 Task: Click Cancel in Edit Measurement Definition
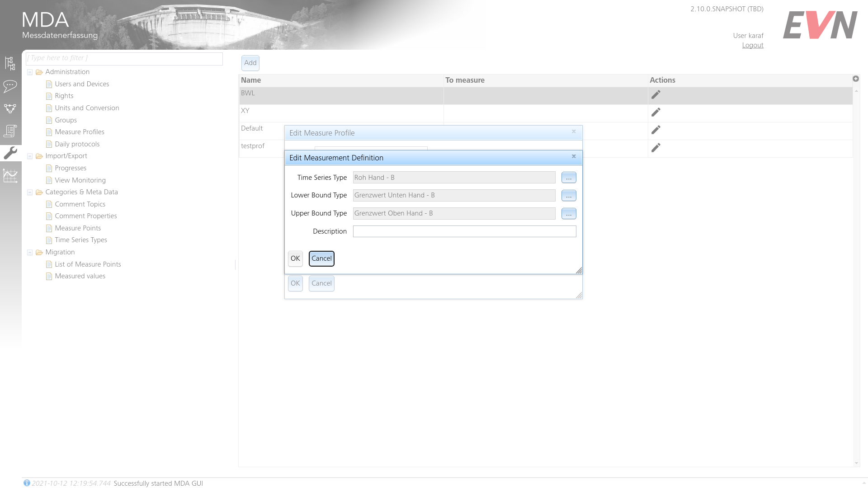(x=322, y=258)
